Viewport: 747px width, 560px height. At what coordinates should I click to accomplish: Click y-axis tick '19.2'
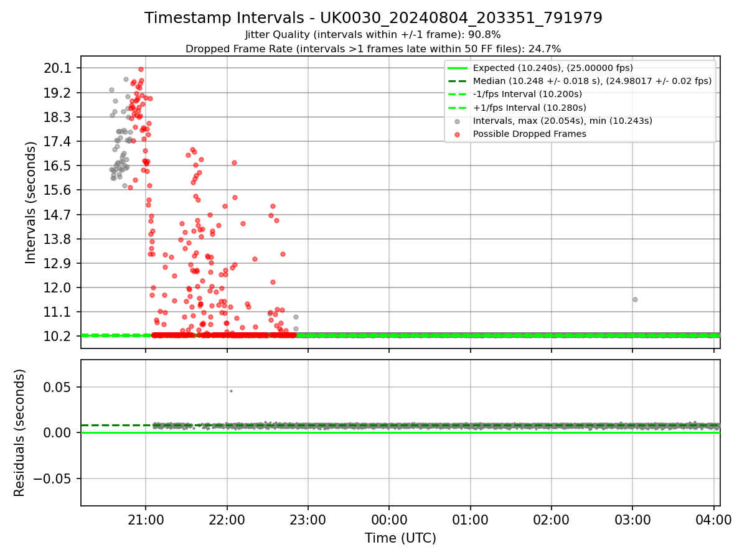click(x=59, y=93)
